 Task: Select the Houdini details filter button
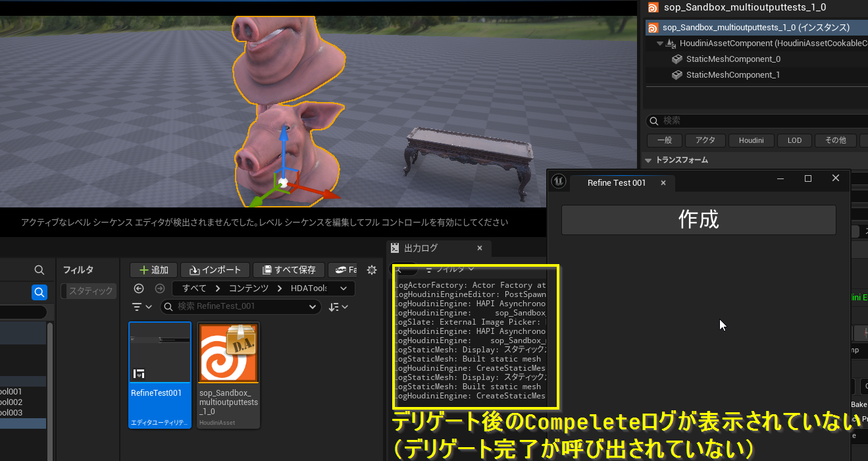751,140
